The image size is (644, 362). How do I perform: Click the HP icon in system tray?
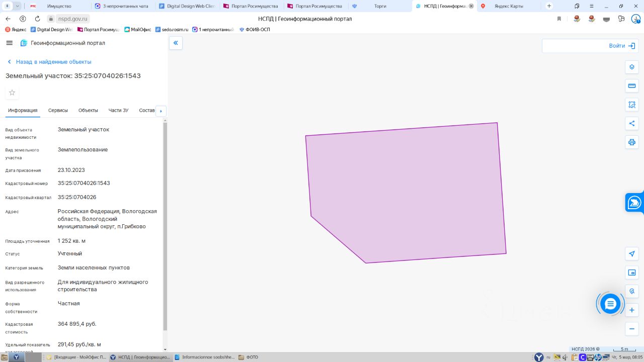tap(598, 357)
